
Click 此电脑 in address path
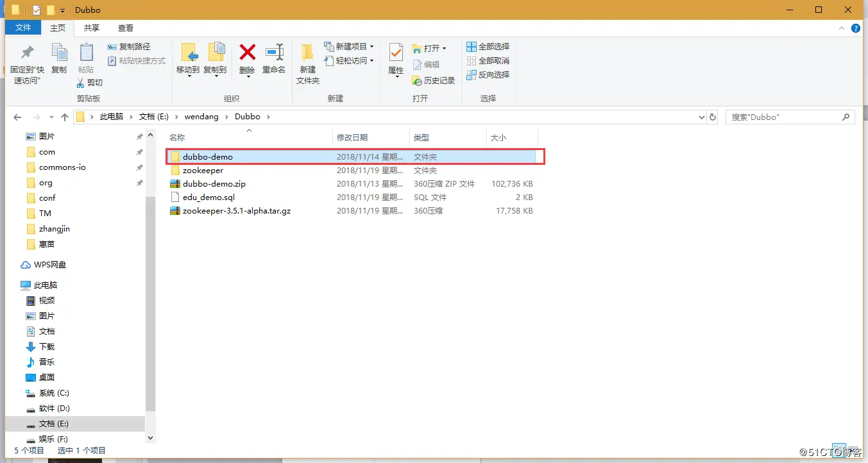coord(111,117)
